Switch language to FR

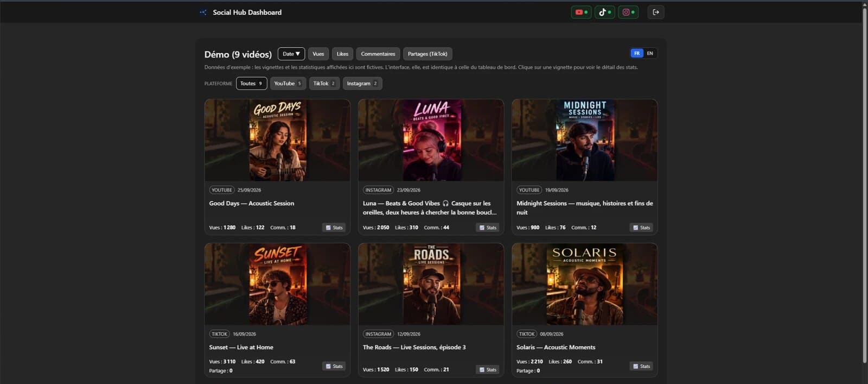pyautogui.click(x=637, y=53)
